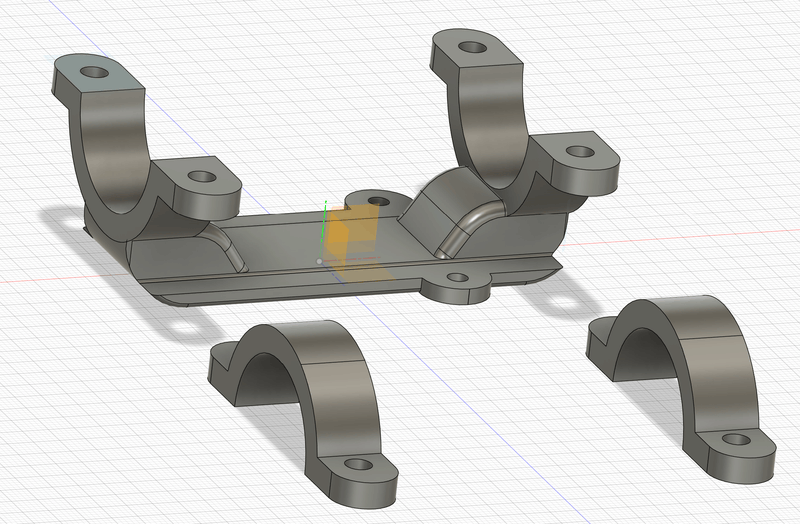
Task: Pick the mounting hole in left clamp cap foot
Action: (x=359, y=464)
